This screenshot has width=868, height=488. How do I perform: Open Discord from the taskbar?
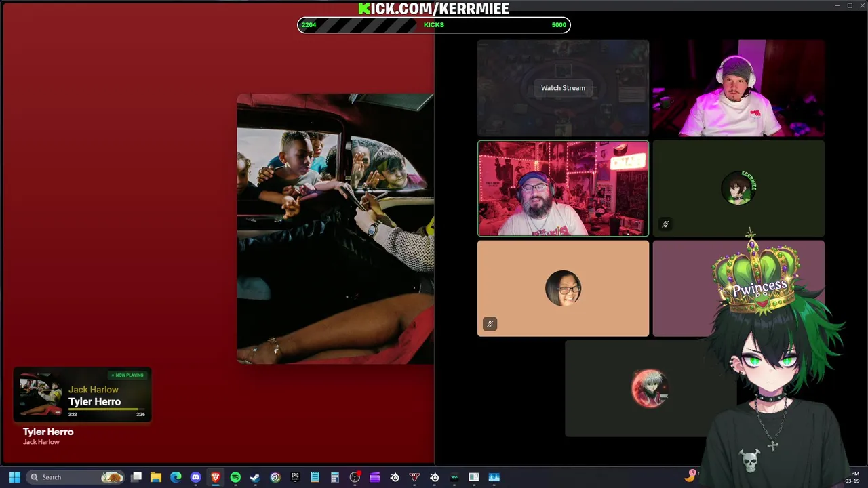pos(196,477)
